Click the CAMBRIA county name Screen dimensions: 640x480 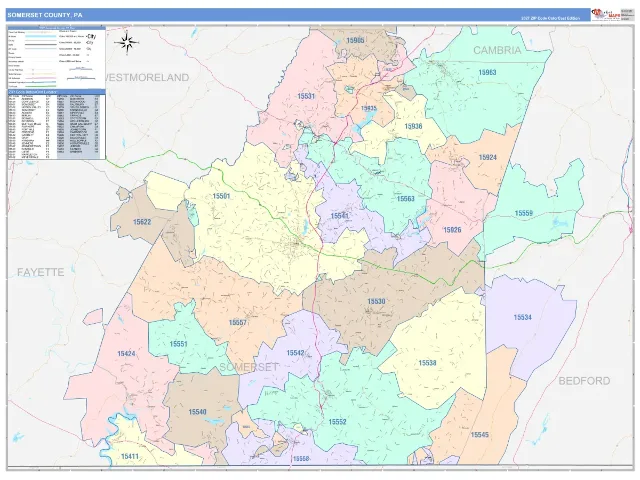[x=497, y=50]
